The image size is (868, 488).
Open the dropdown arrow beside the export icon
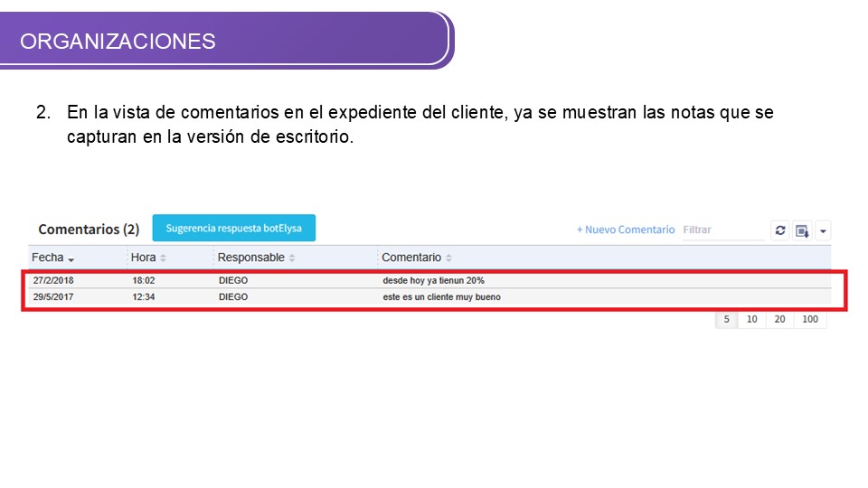(x=823, y=230)
